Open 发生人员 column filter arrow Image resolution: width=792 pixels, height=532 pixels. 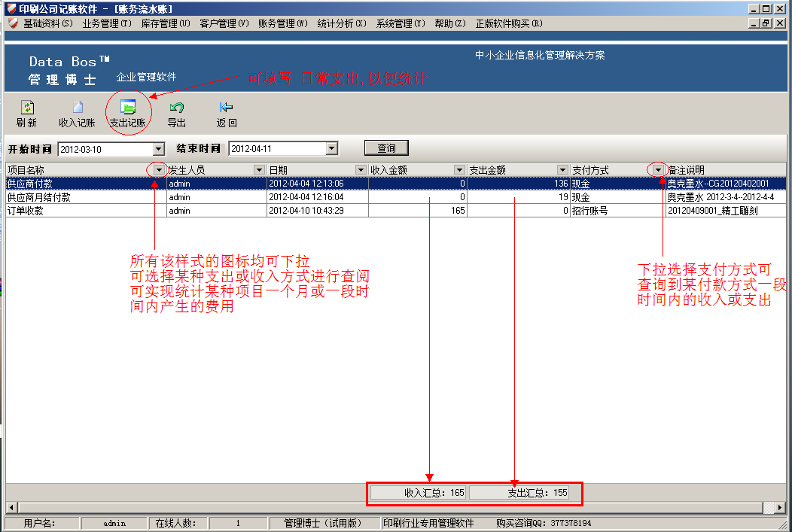[x=259, y=171]
